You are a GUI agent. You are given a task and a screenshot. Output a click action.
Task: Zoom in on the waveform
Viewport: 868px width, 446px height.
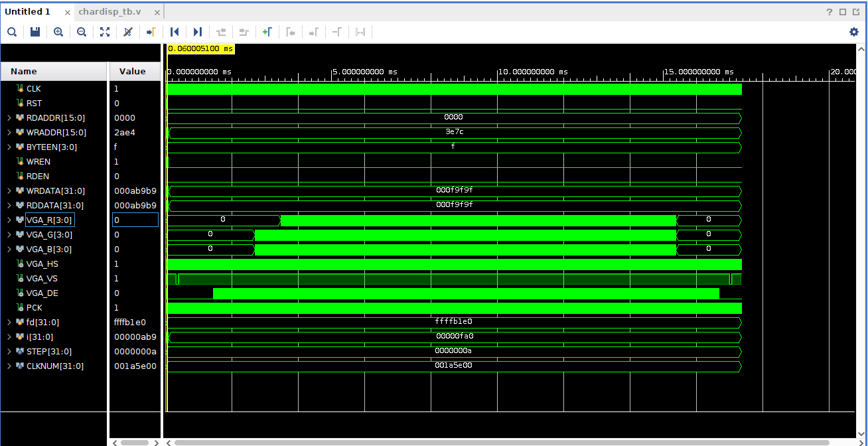[x=58, y=32]
